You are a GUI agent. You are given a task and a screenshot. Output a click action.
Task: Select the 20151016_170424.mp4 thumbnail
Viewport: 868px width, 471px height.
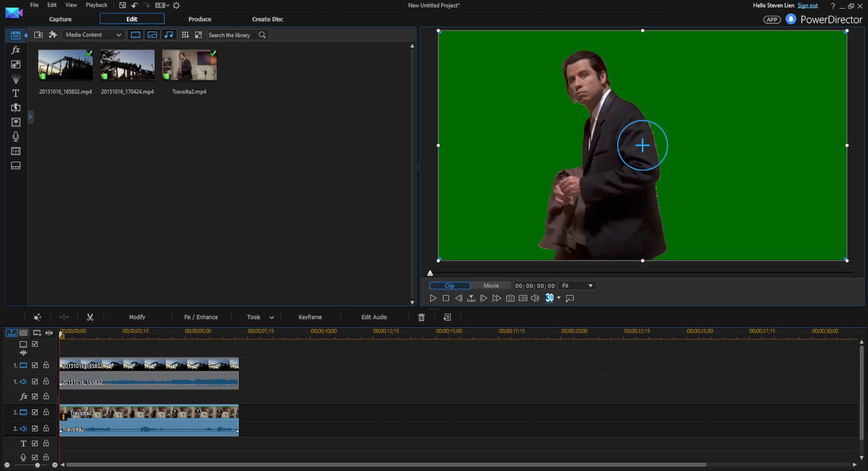[127, 65]
